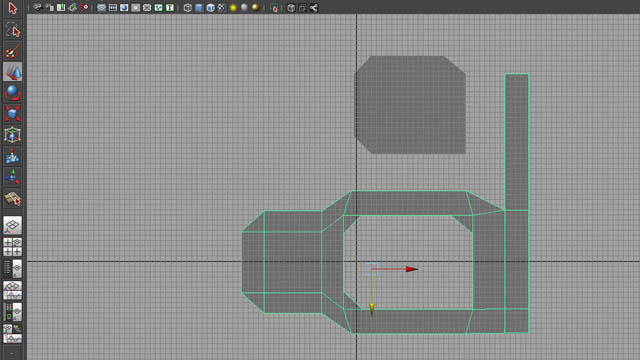The height and width of the screenshot is (360, 640).
Task: Activate the Move tool
Action: (12, 72)
